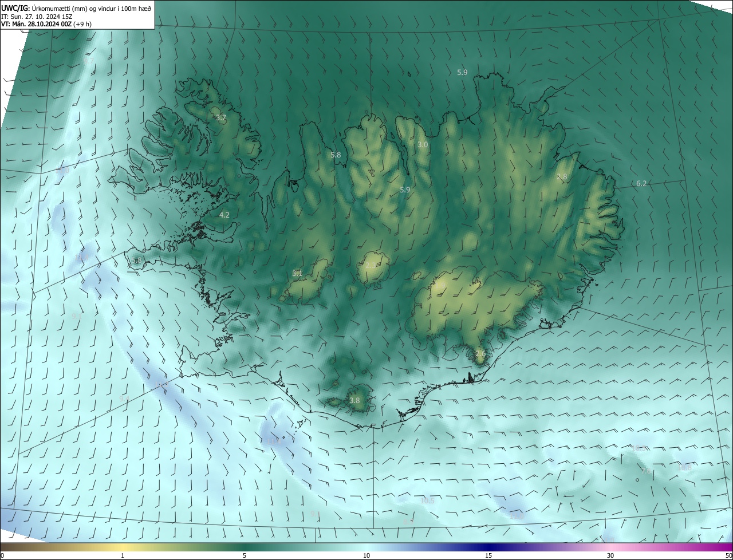
Task: Click the issue time line 'IT: Sun. 27. 10. 2024 15Z'
Action: click(37, 16)
